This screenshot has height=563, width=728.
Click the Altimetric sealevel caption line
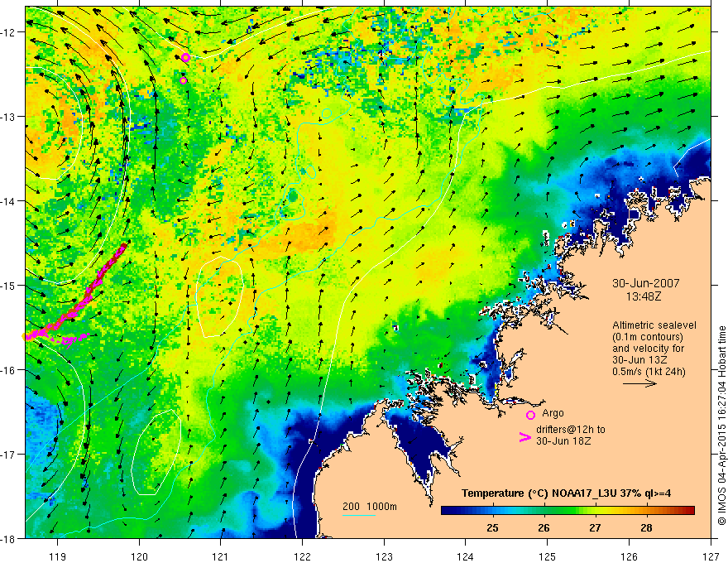(654, 325)
